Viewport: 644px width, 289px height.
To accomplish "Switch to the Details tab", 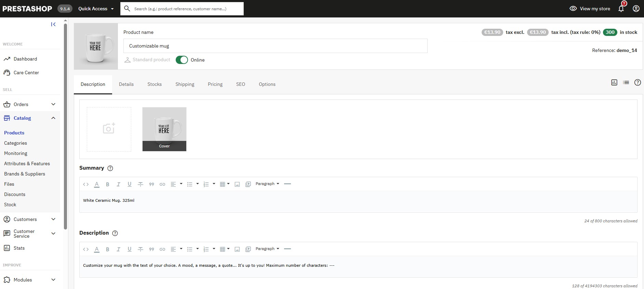I will coord(126,84).
